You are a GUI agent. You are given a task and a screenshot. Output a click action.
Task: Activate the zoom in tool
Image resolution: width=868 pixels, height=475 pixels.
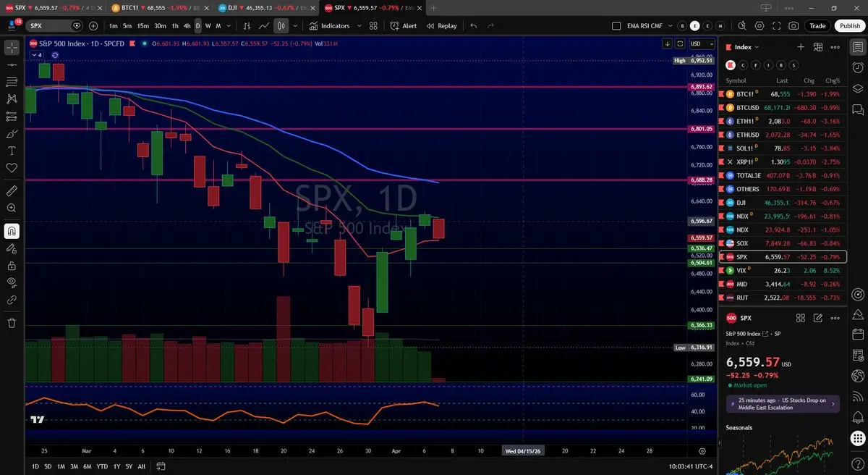(12, 208)
